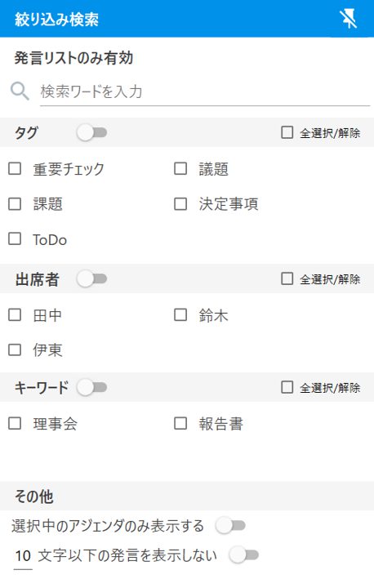Check 全選択/解除 for the タグ section

point(287,132)
